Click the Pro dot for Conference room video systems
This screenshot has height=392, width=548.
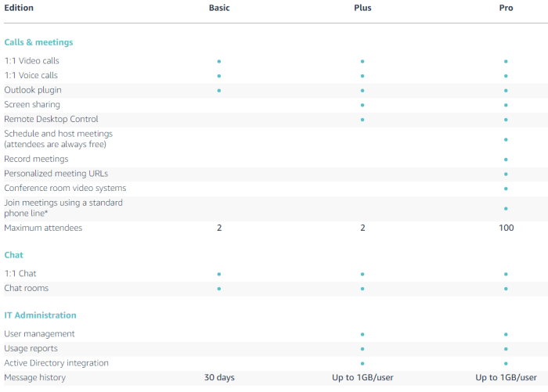(507, 189)
